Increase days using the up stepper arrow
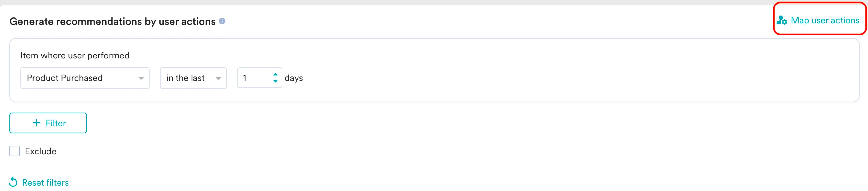 275,75
